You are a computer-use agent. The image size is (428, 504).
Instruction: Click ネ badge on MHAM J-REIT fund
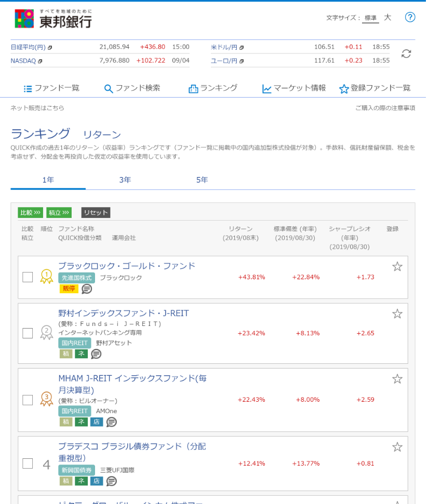[x=82, y=421]
